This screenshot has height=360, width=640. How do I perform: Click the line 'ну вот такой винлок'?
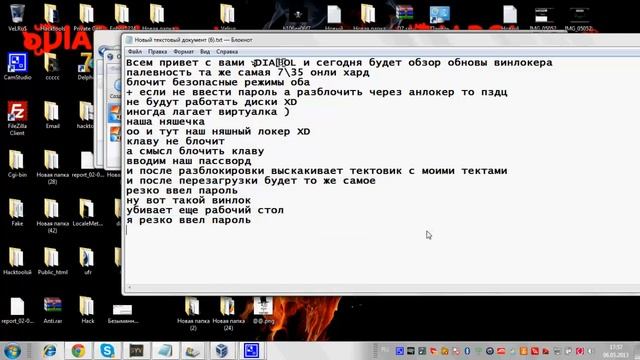click(188, 200)
